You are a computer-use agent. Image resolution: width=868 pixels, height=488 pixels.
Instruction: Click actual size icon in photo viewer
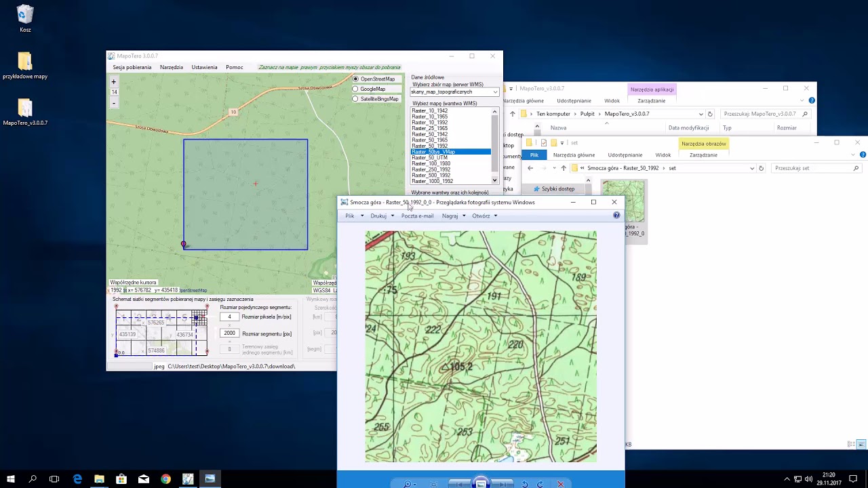point(434,484)
